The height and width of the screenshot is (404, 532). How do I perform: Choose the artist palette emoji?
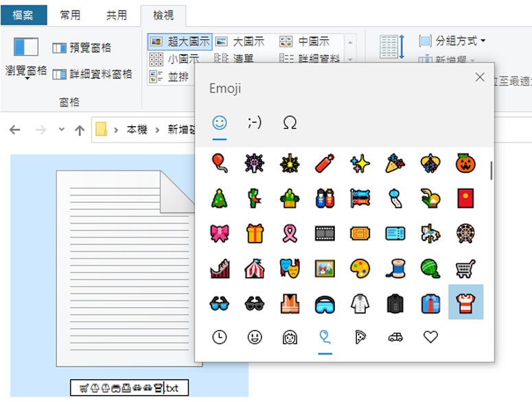point(360,268)
